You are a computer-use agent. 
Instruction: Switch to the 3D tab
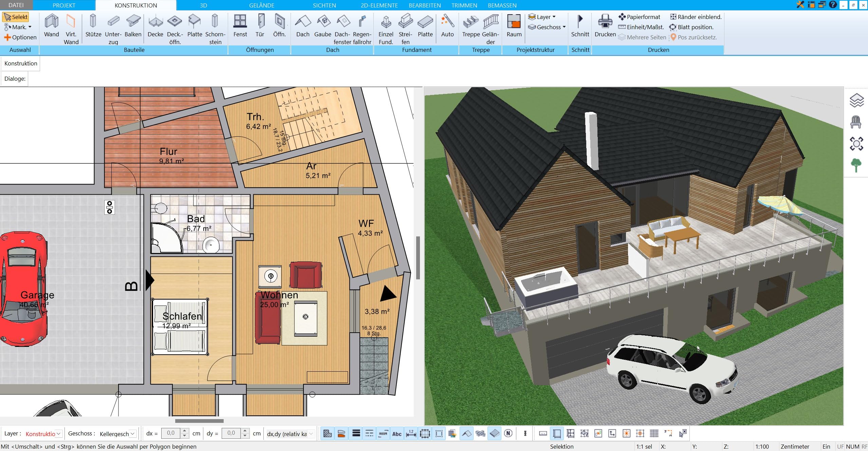203,5
